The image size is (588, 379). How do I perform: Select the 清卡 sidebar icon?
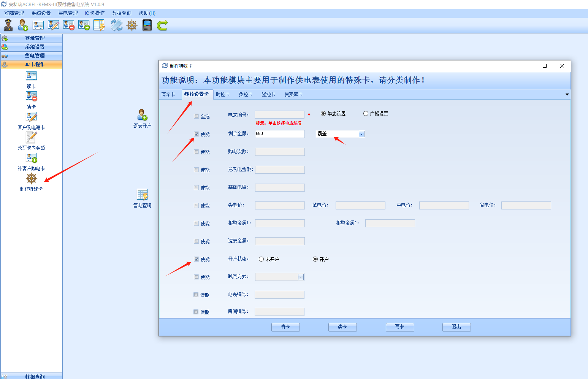31,97
